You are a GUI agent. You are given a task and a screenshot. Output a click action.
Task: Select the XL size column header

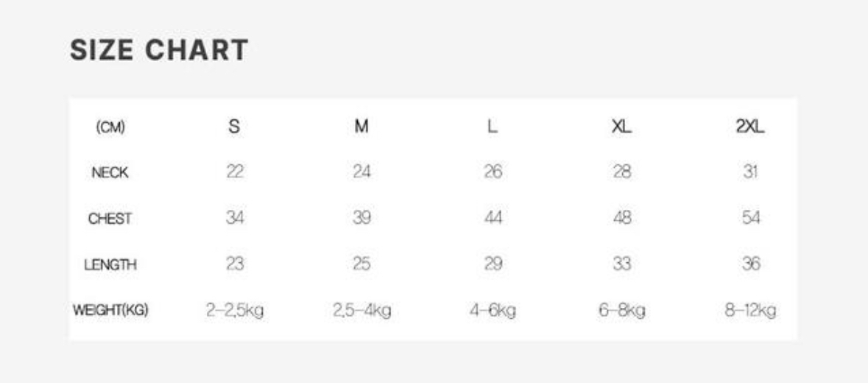coord(621,127)
